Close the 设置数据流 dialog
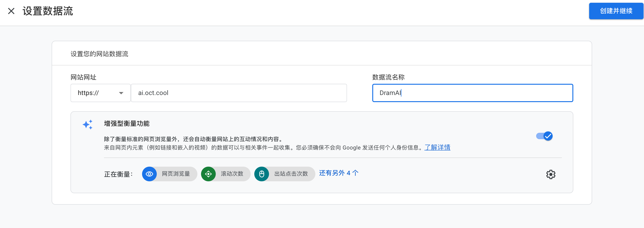644x228 pixels. click(x=11, y=11)
